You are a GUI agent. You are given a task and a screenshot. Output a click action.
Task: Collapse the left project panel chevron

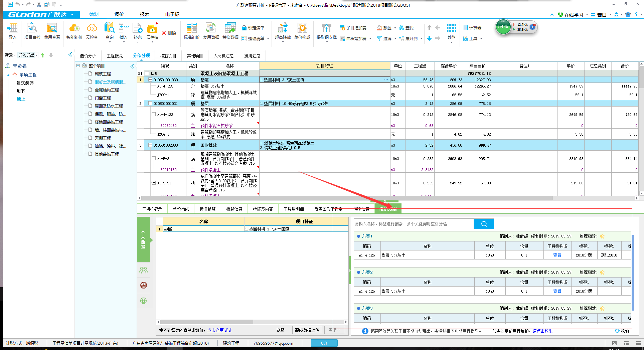point(70,54)
